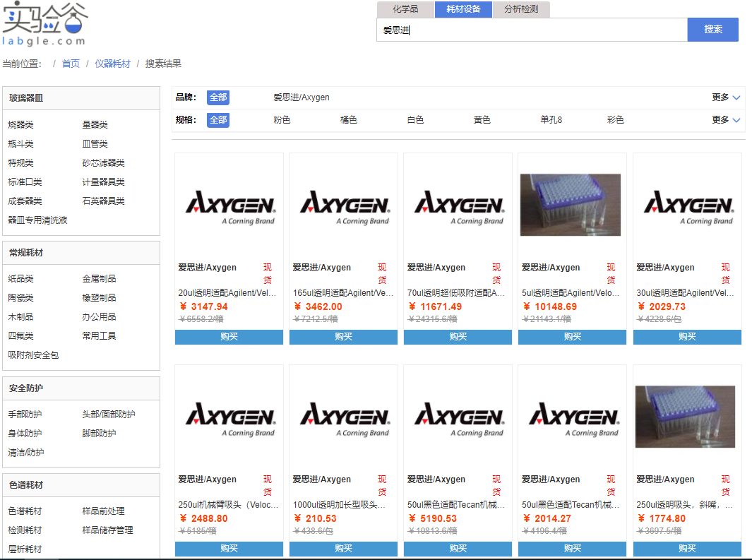Filter by brand 爱思进/Axygen
Screen dimensions: 752x560
302,97
